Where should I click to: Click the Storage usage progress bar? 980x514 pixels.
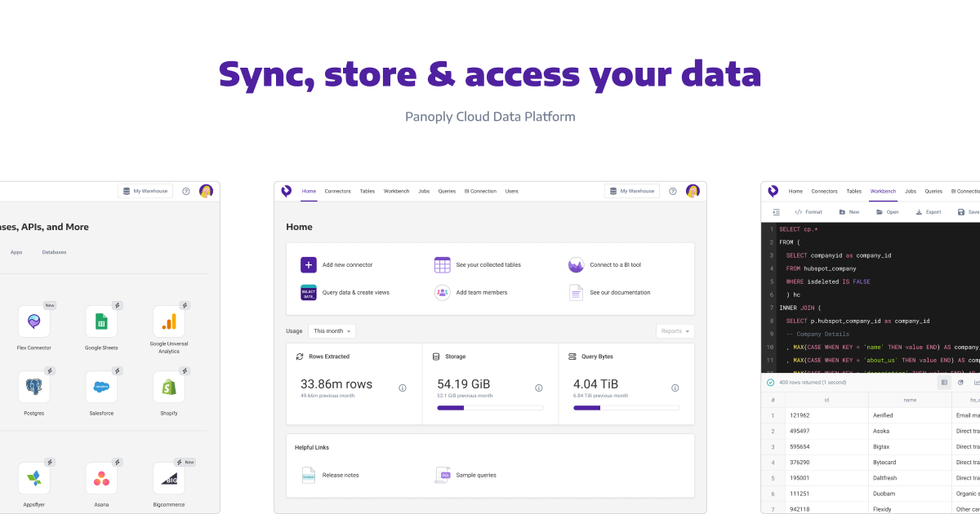(x=490, y=407)
